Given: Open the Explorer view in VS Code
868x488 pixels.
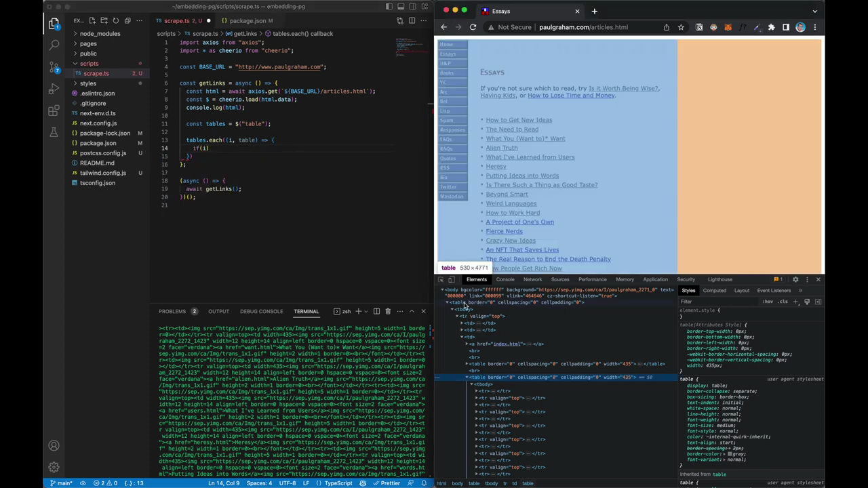Looking at the screenshot, I should pyautogui.click(x=54, y=24).
